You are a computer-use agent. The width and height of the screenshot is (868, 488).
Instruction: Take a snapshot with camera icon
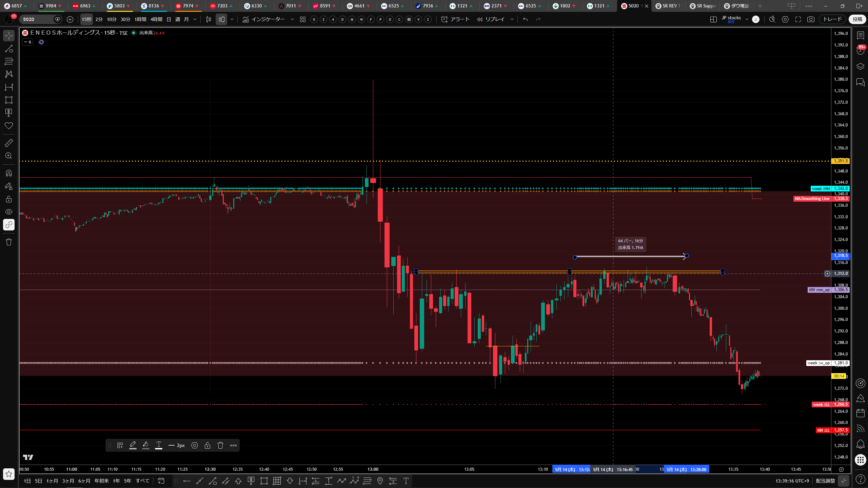[811, 19]
